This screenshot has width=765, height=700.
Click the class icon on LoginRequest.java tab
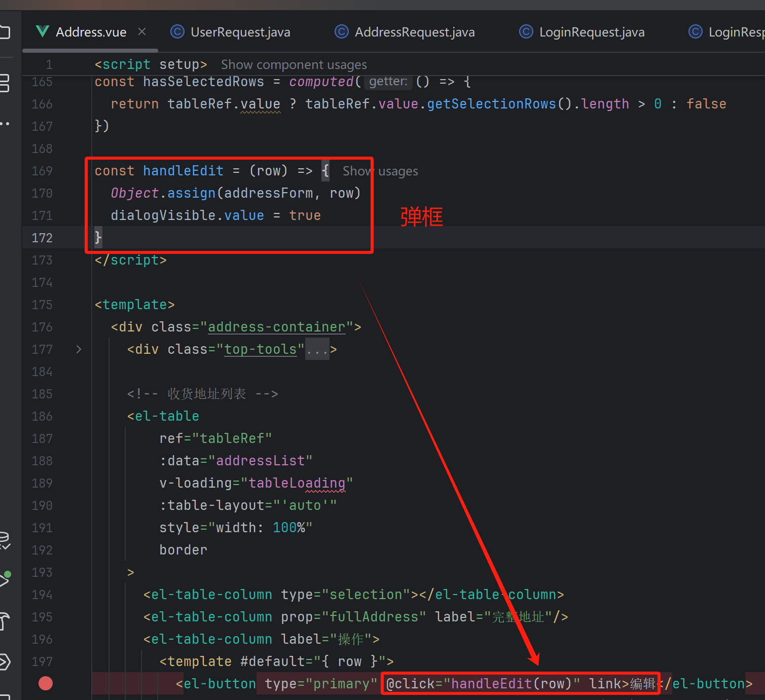coord(526,32)
